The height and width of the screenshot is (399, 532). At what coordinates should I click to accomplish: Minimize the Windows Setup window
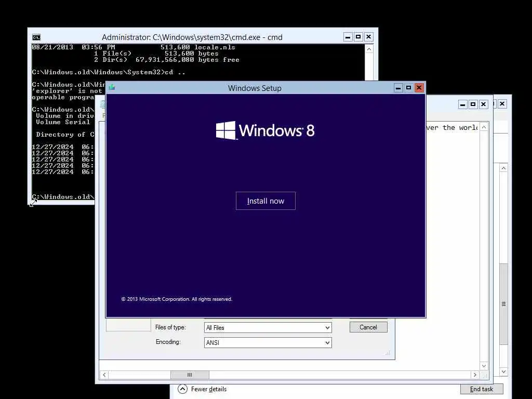[x=398, y=88]
